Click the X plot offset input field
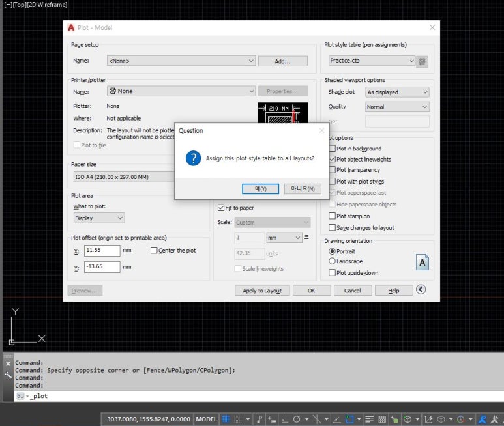 (102, 251)
